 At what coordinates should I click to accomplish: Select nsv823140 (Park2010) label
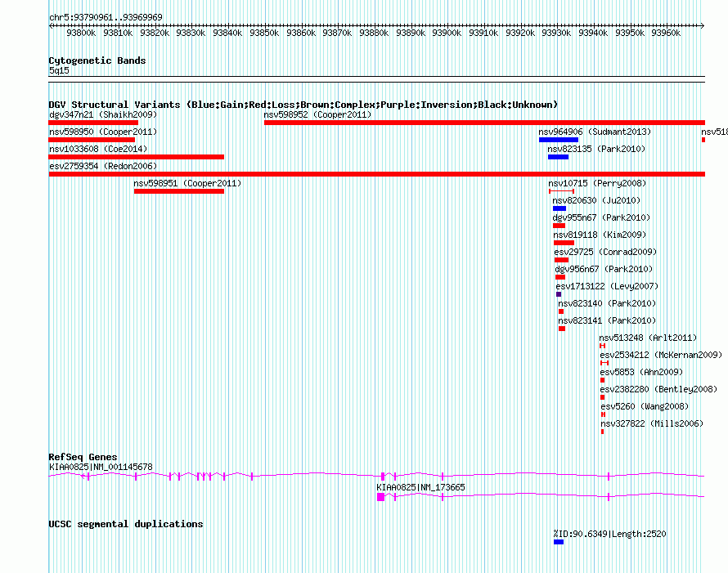607,303
